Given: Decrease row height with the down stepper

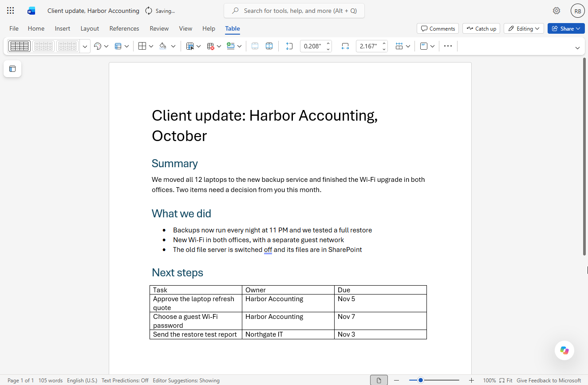Looking at the screenshot, I should tap(328, 49).
